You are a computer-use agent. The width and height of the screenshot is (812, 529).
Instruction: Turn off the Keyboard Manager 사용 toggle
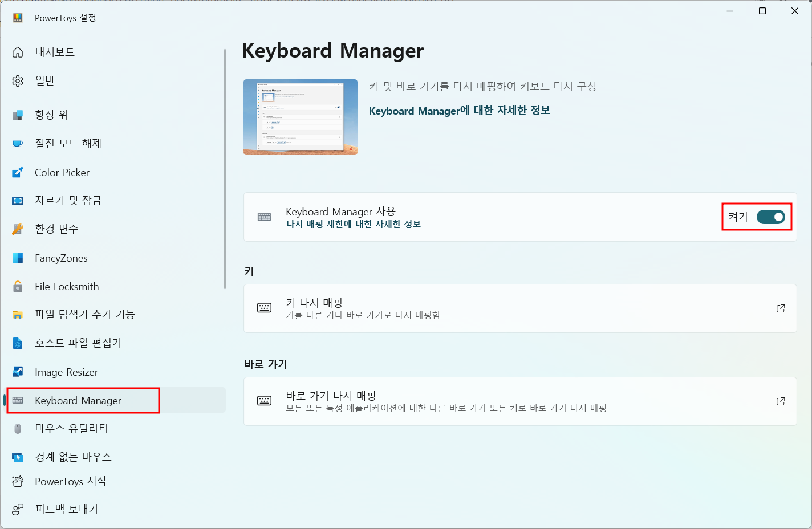pos(771,217)
